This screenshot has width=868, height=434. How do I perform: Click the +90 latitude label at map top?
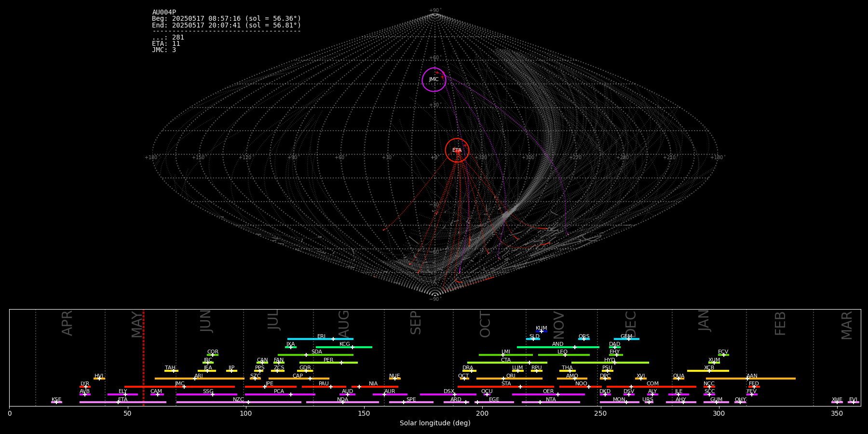pos(434,11)
